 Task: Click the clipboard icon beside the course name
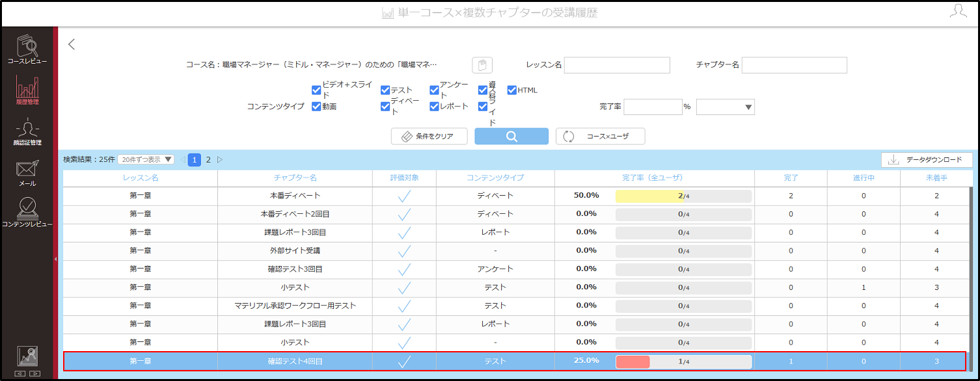pos(482,65)
